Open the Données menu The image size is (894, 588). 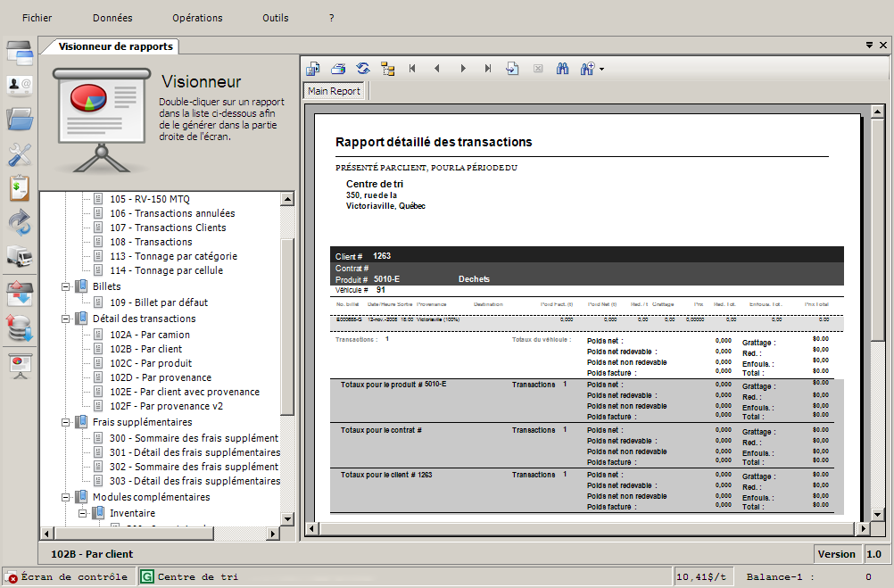click(112, 18)
